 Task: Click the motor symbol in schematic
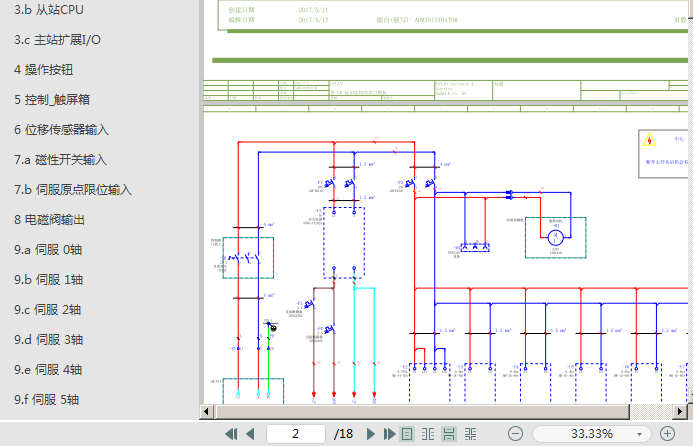556,238
